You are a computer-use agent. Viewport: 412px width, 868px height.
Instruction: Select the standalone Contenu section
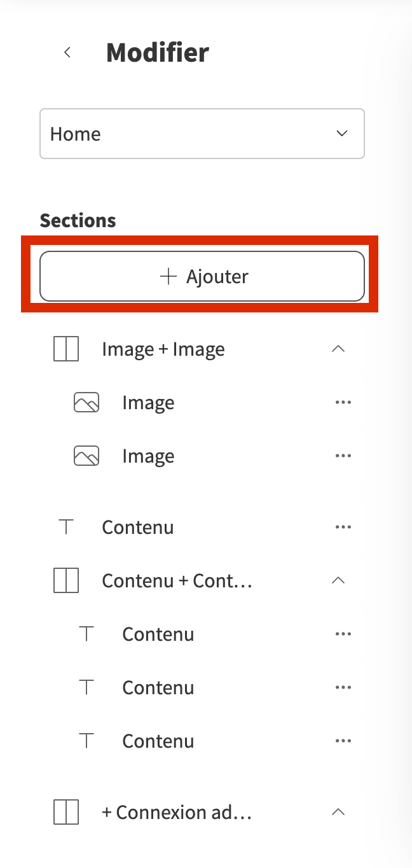[x=138, y=528]
